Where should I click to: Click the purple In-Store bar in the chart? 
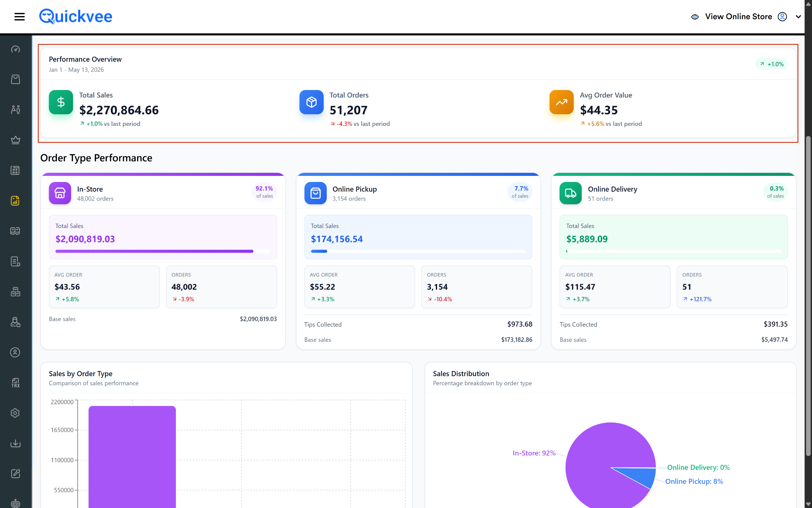pos(132,457)
